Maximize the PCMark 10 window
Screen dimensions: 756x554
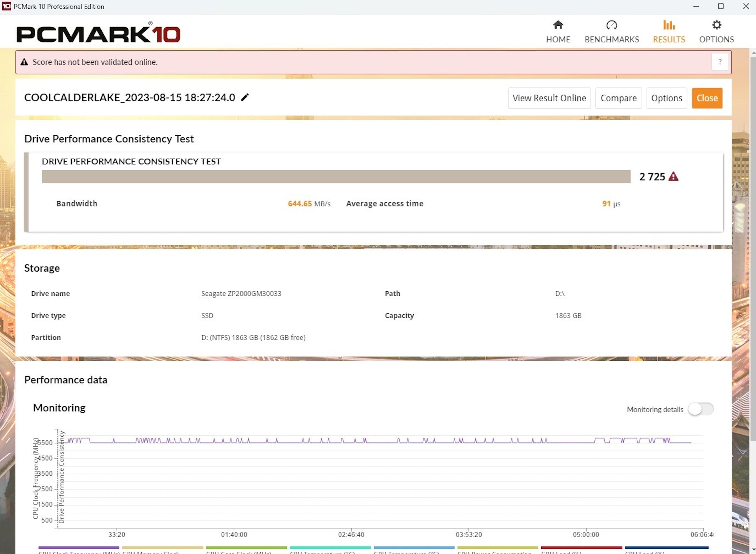pyautogui.click(x=721, y=7)
